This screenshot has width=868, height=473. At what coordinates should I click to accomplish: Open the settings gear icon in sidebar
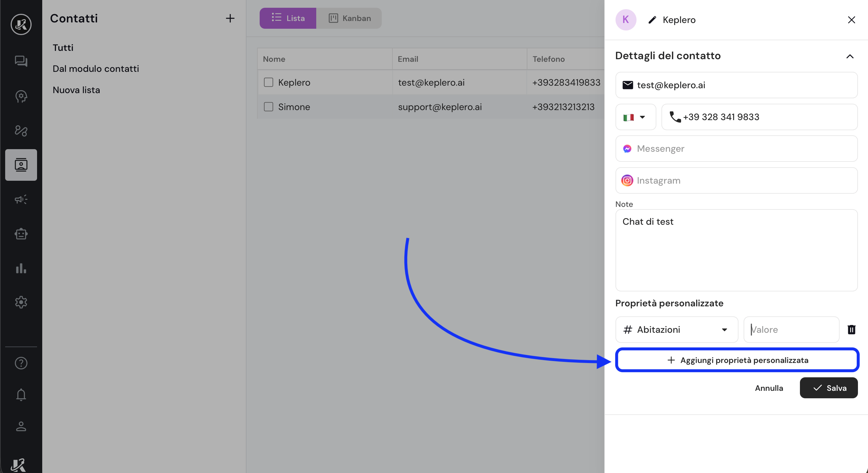(21, 302)
